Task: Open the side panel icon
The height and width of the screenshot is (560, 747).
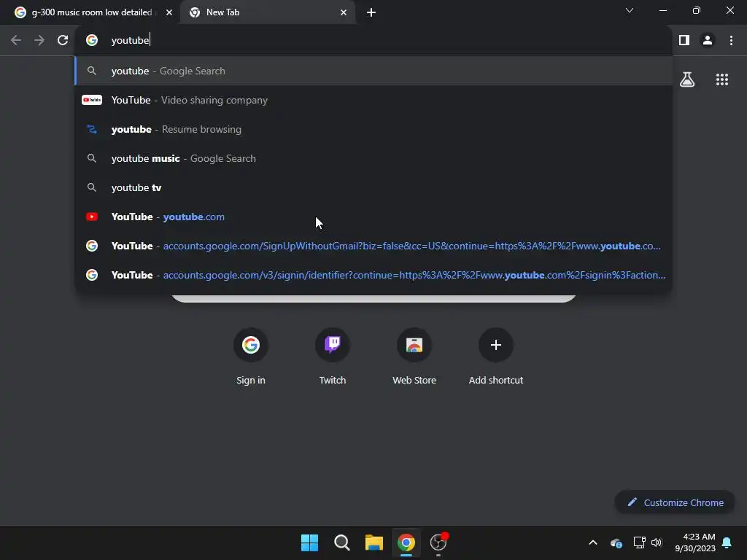Action: (684, 40)
